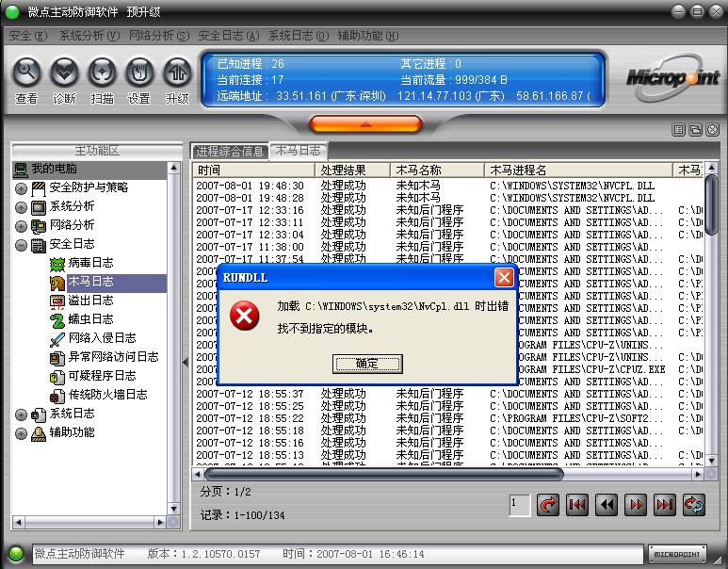This screenshot has height=569, width=728.
Task: Run the 诊断 heartbeat toolbar icon
Action: pyautogui.click(x=65, y=73)
